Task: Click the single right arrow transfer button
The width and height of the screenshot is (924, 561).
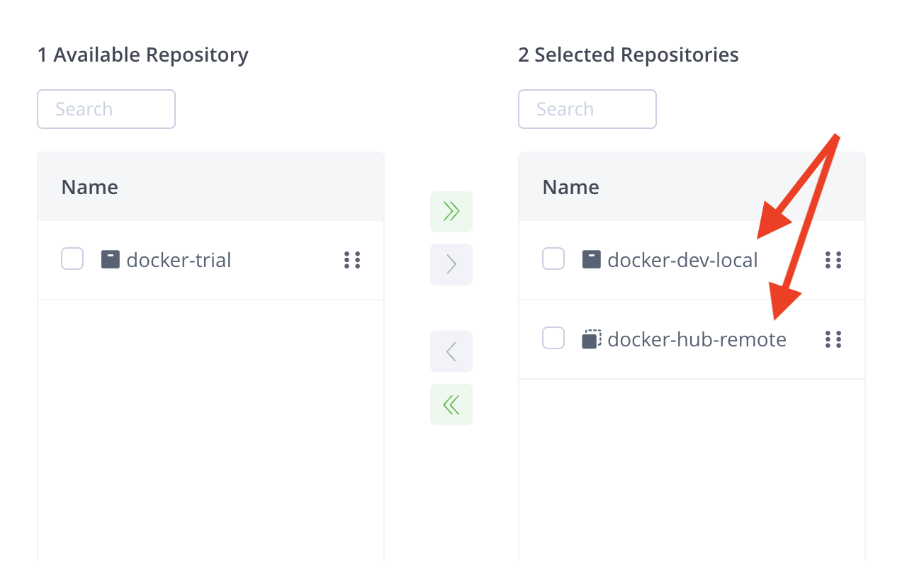Action: [x=451, y=264]
